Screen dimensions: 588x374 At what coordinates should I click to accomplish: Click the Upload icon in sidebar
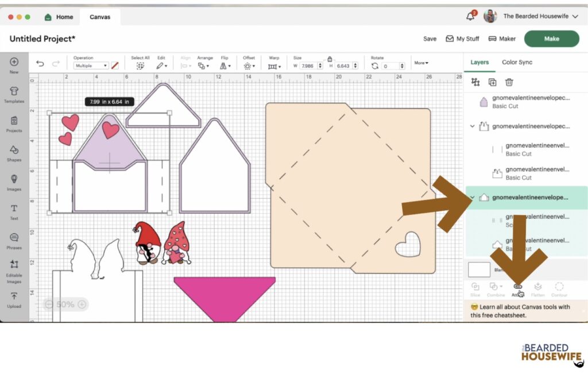pos(14,300)
